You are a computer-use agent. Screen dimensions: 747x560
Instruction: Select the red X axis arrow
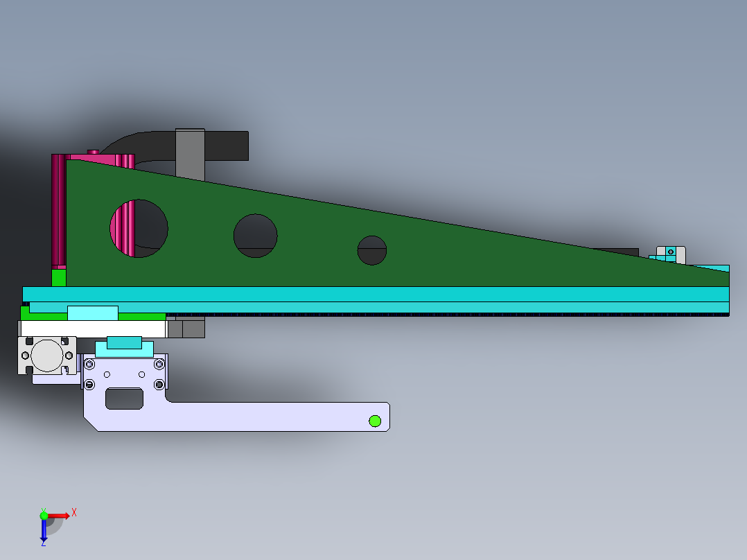click(59, 516)
